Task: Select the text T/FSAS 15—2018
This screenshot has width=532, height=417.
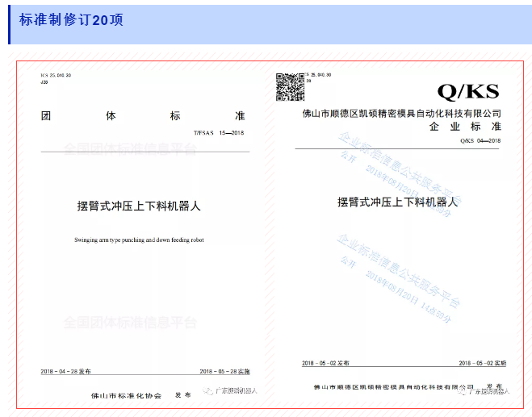Action: click(219, 133)
